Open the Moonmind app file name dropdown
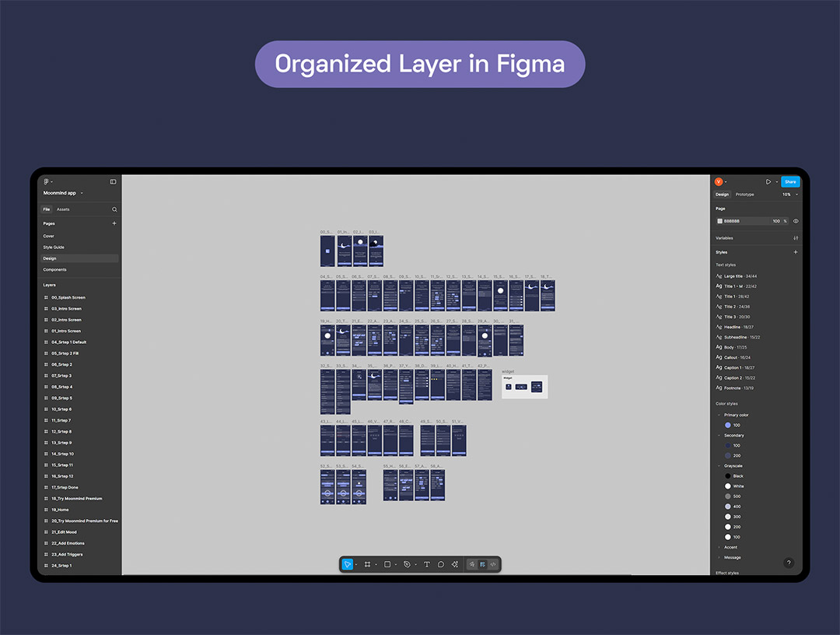Screen dimensions: 840x635 (63, 193)
